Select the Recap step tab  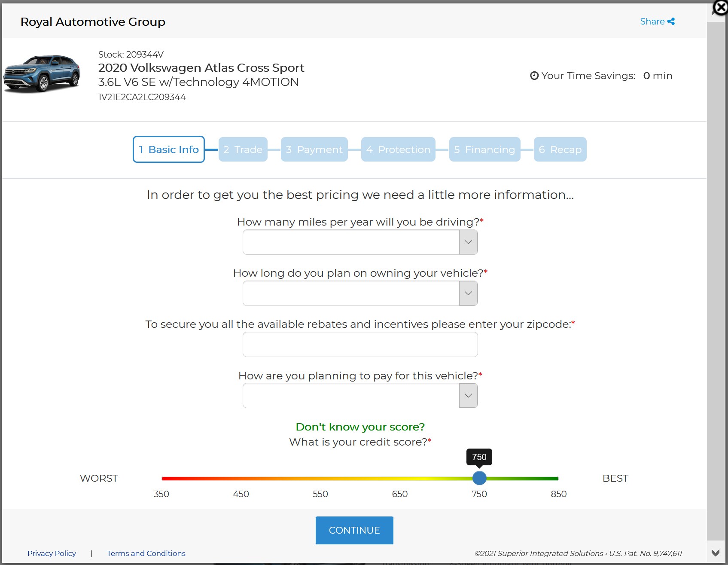click(560, 150)
